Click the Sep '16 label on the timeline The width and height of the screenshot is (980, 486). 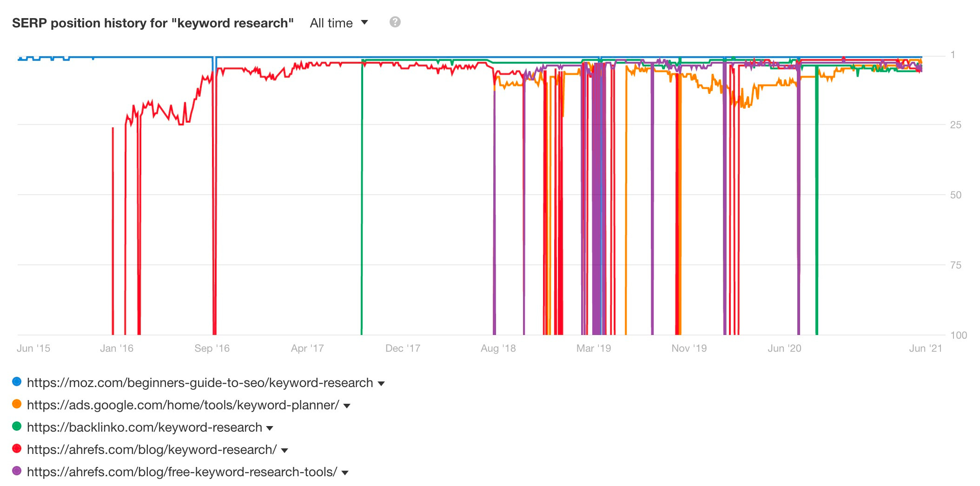point(212,348)
